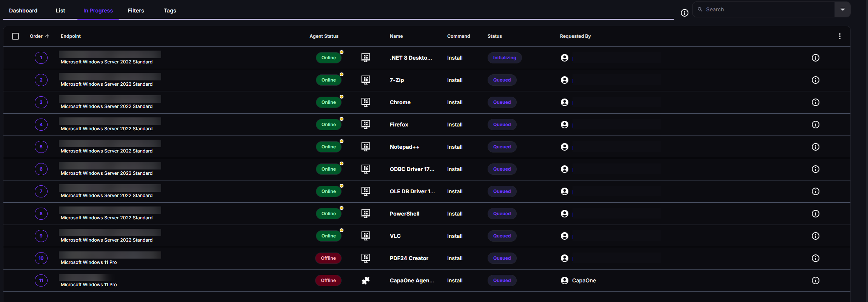Switch to the Dashboard tab

[x=23, y=11]
